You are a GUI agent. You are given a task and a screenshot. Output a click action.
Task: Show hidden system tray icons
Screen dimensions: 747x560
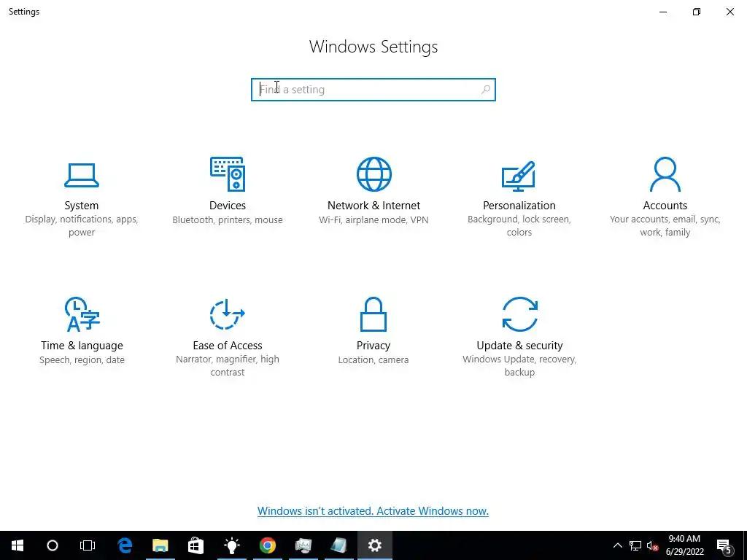point(617,545)
